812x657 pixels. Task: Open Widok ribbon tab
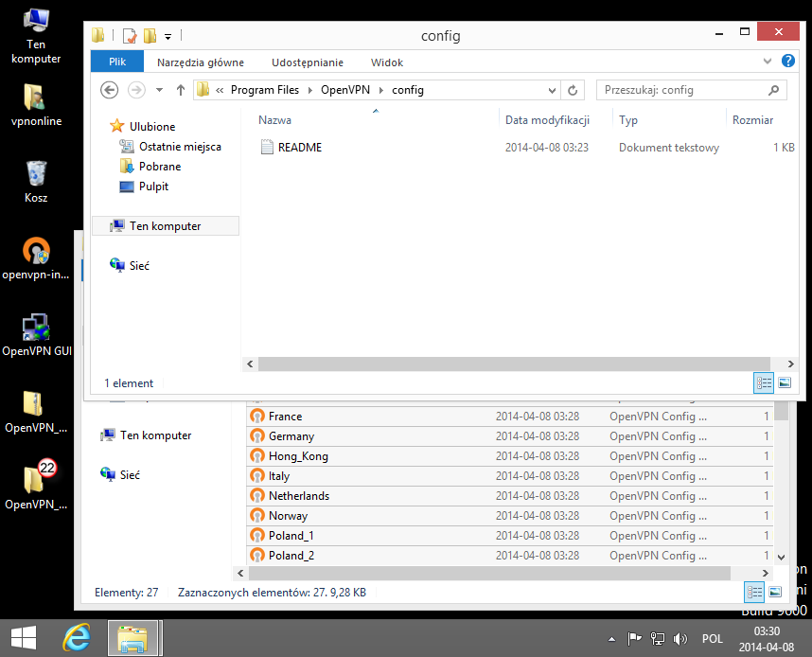[x=387, y=62]
